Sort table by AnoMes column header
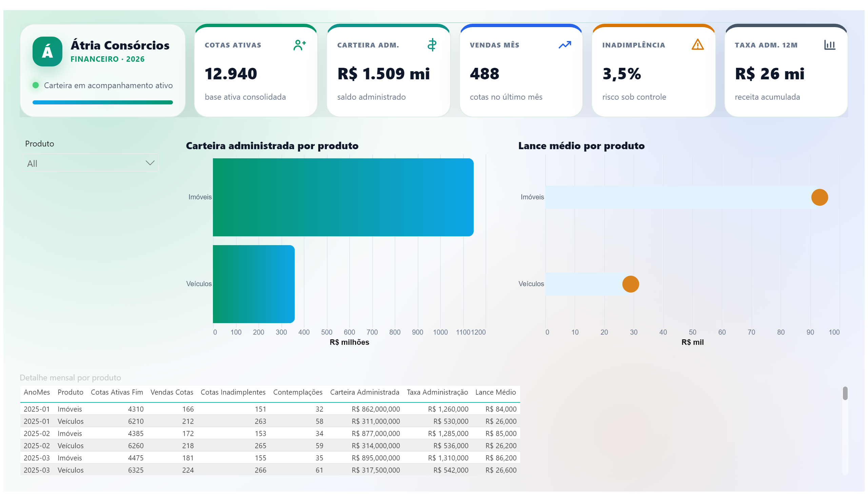 [37, 392]
